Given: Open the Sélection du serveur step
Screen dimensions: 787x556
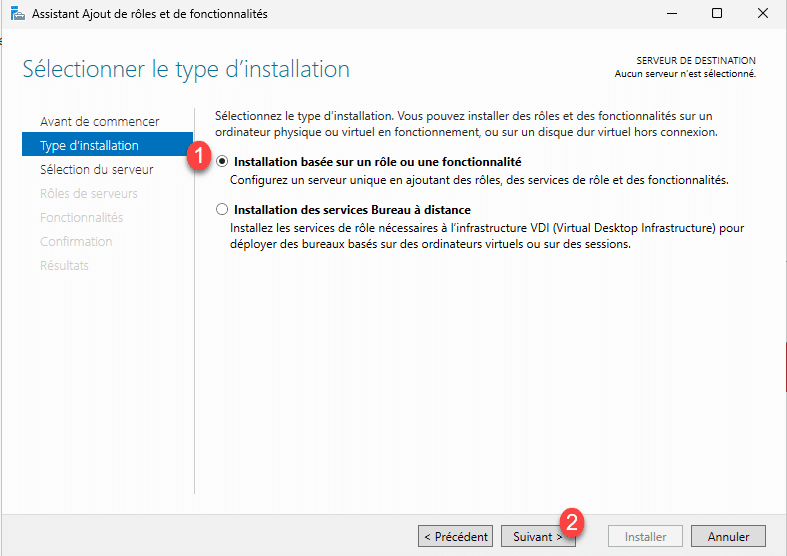Looking at the screenshot, I should [x=96, y=170].
